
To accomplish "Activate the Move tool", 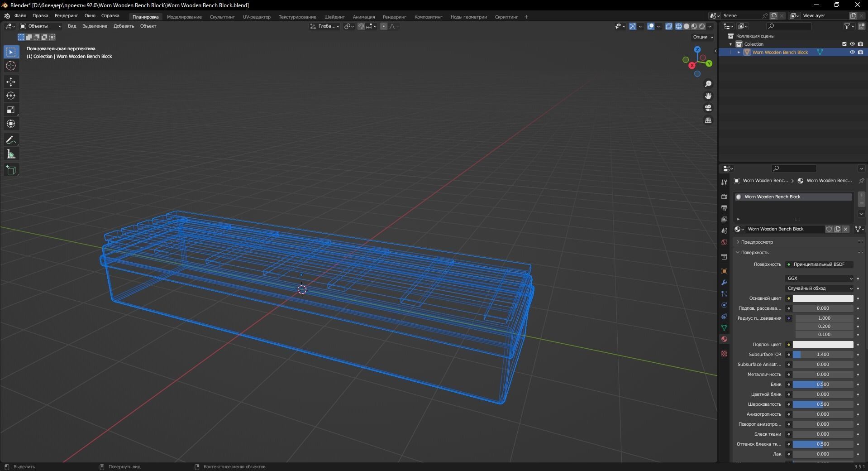I will tap(11, 82).
